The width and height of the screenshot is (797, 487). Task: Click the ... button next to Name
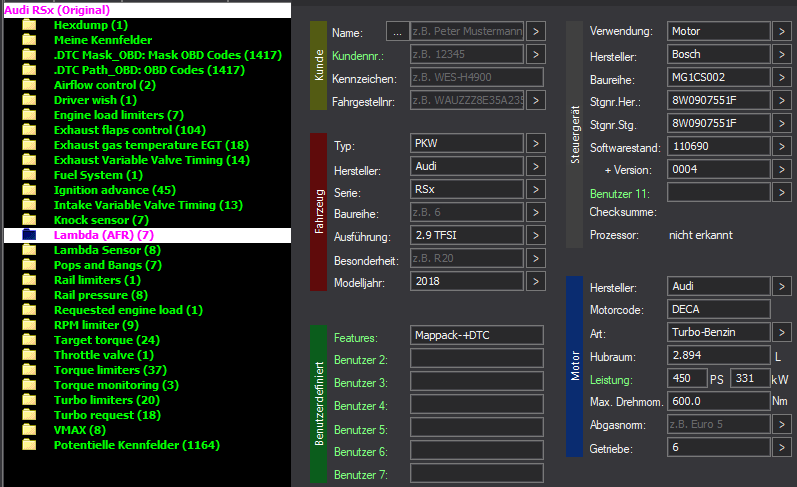click(x=397, y=32)
